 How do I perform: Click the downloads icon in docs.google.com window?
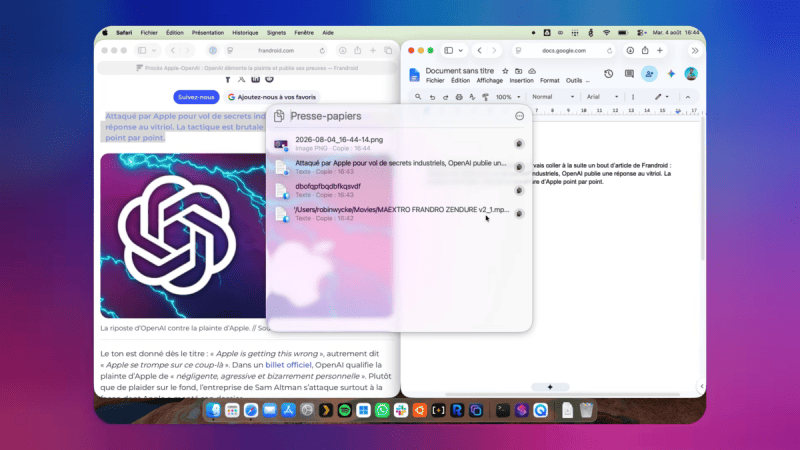tap(631, 51)
